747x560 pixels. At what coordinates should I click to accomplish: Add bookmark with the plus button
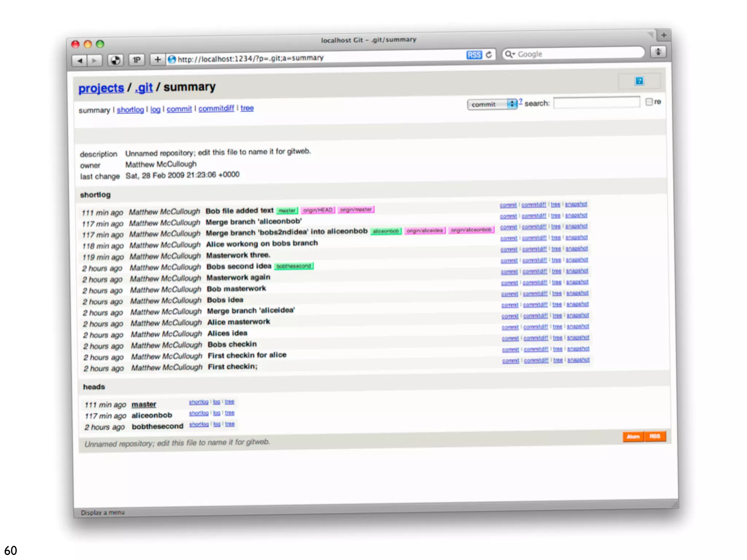pyautogui.click(x=158, y=59)
